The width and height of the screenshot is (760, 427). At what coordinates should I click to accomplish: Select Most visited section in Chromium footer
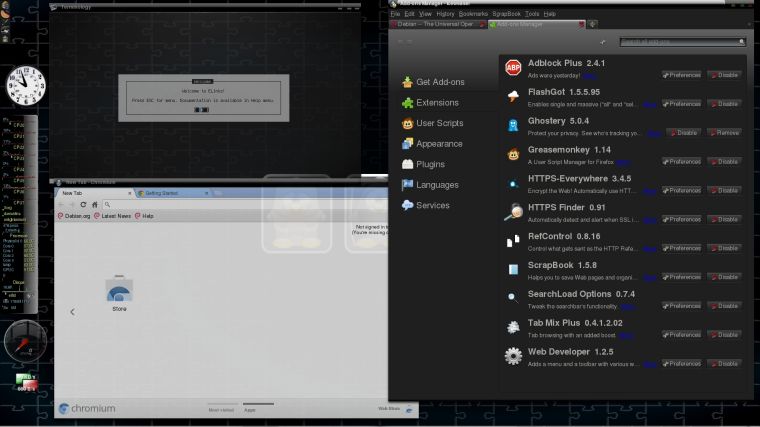[221, 410]
